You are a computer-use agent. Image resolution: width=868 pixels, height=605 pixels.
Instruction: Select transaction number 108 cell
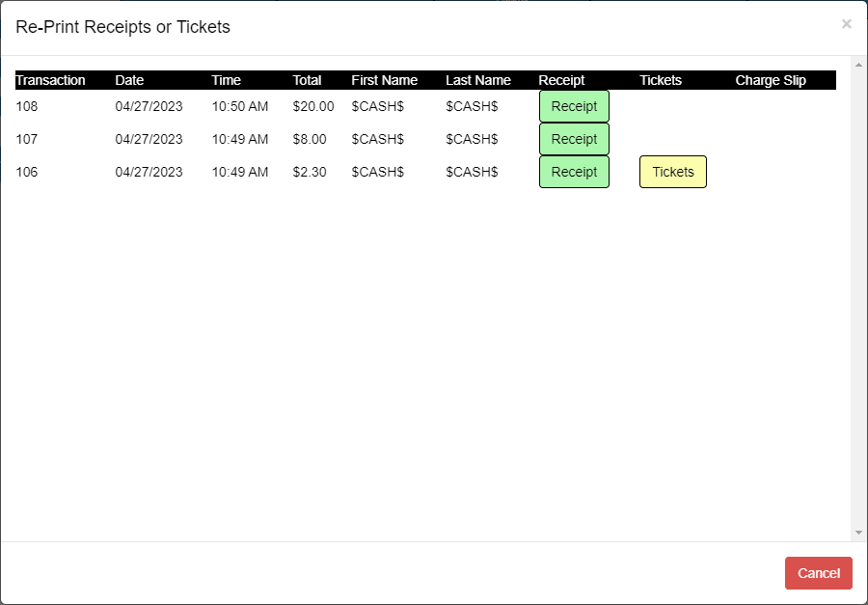click(27, 106)
